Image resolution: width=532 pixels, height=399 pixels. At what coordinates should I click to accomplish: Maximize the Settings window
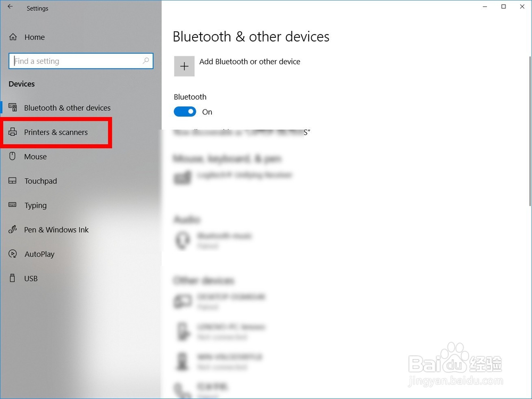click(503, 6)
